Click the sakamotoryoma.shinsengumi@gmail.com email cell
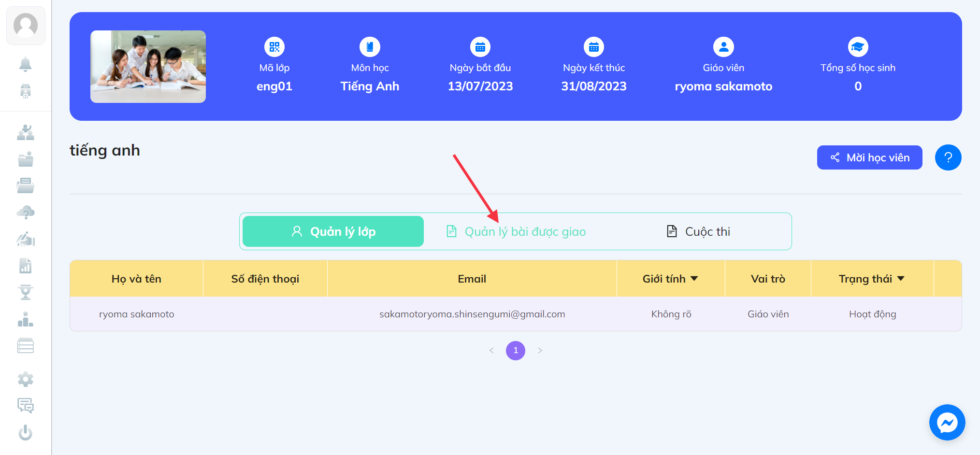 click(472, 314)
